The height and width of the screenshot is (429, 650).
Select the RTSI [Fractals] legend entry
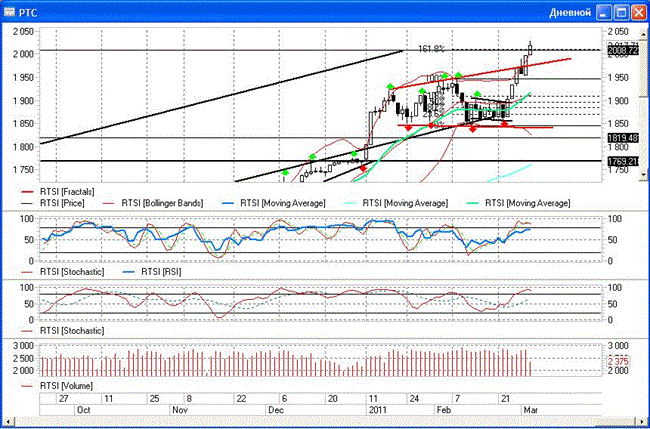(58, 192)
